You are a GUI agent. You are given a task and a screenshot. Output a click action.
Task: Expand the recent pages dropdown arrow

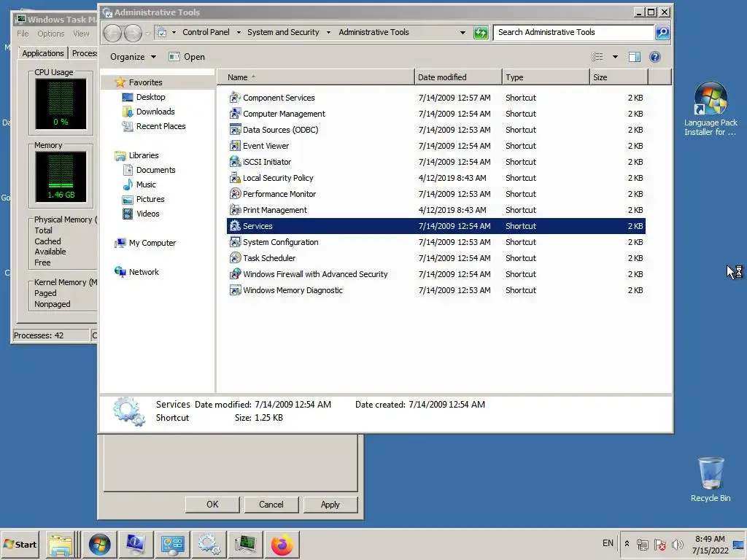point(147,34)
